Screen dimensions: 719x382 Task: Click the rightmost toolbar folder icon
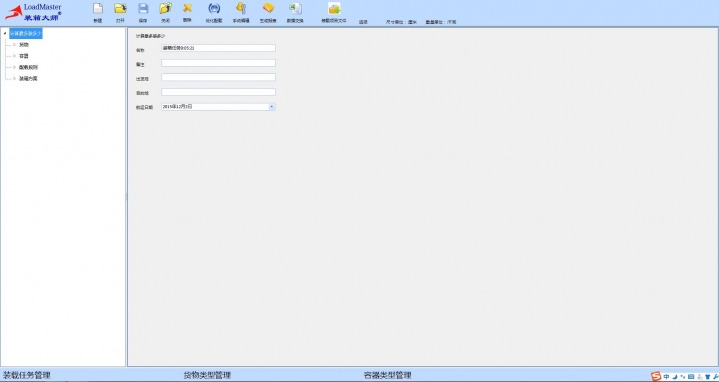click(x=334, y=8)
